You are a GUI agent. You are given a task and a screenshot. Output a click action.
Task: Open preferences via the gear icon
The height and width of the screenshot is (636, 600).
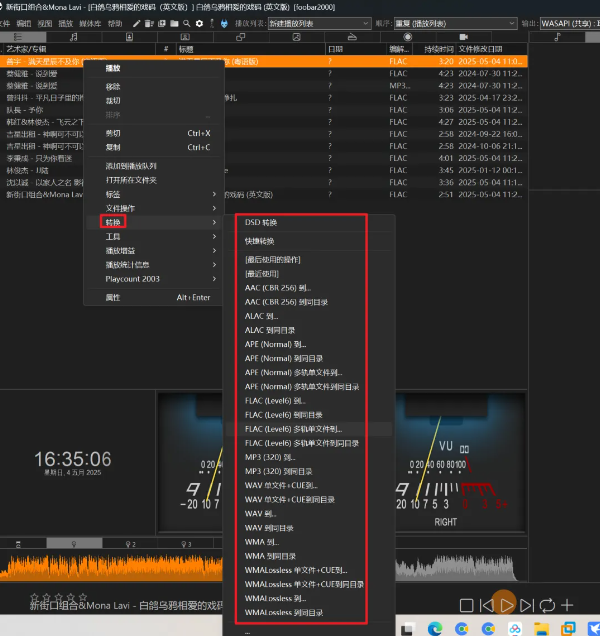(x=199, y=24)
